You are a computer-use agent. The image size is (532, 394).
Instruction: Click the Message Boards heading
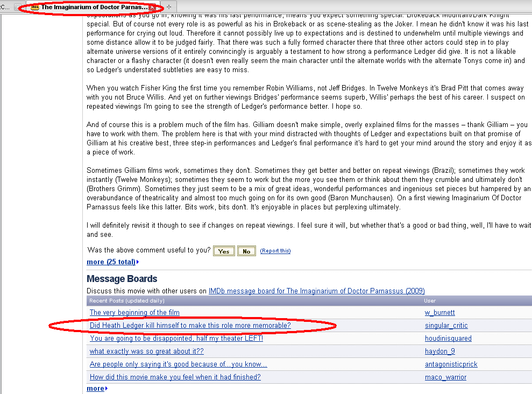point(122,279)
